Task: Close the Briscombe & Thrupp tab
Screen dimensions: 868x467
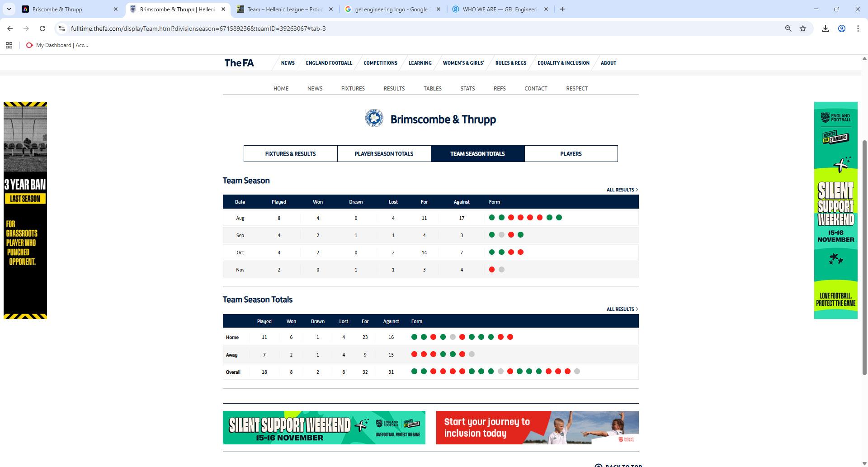Action: point(115,9)
